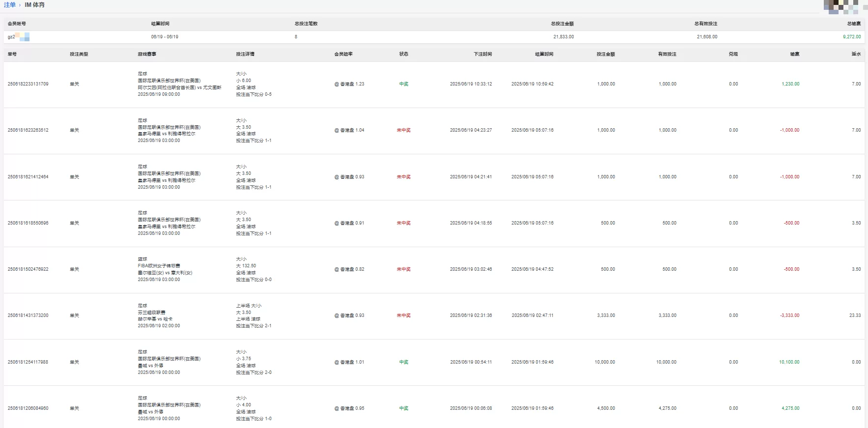Click bet time 2025/06/19 00:06:08
Viewport: 868px width, 428px height.
coord(471,408)
